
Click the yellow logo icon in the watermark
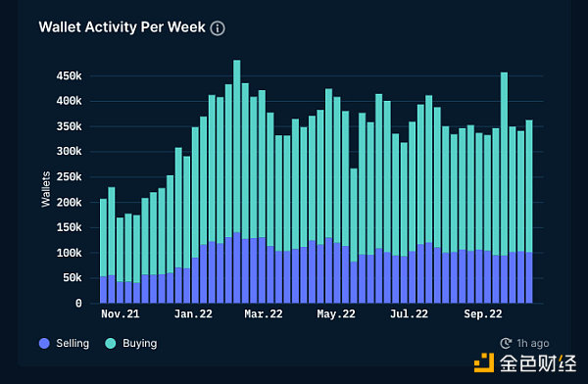coord(484,362)
